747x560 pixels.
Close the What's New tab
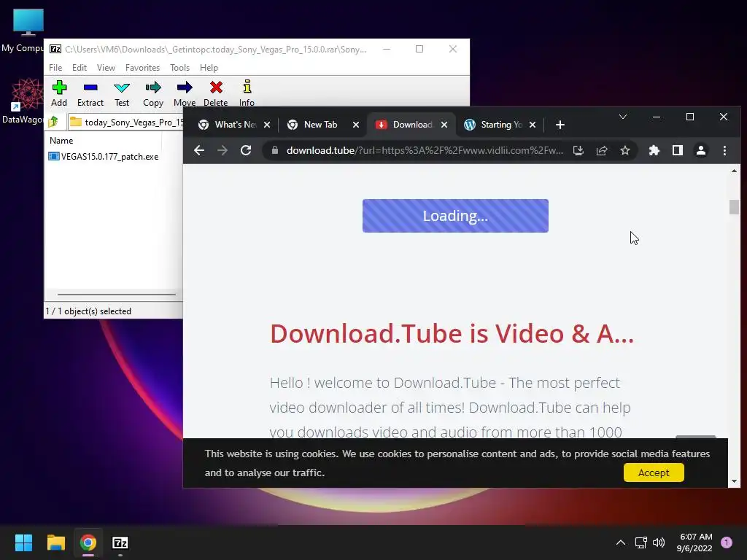(x=267, y=125)
